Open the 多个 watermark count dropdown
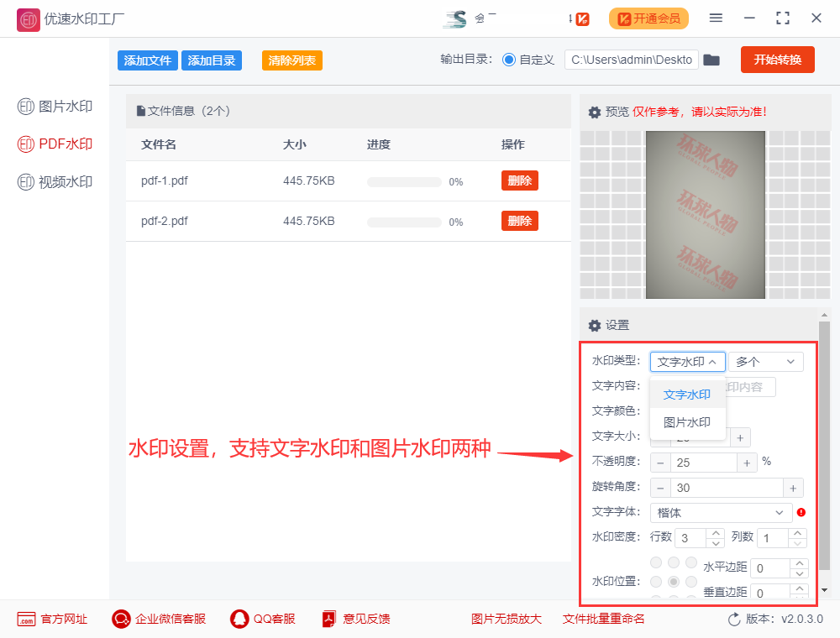The image size is (840, 638). (765, 362)
